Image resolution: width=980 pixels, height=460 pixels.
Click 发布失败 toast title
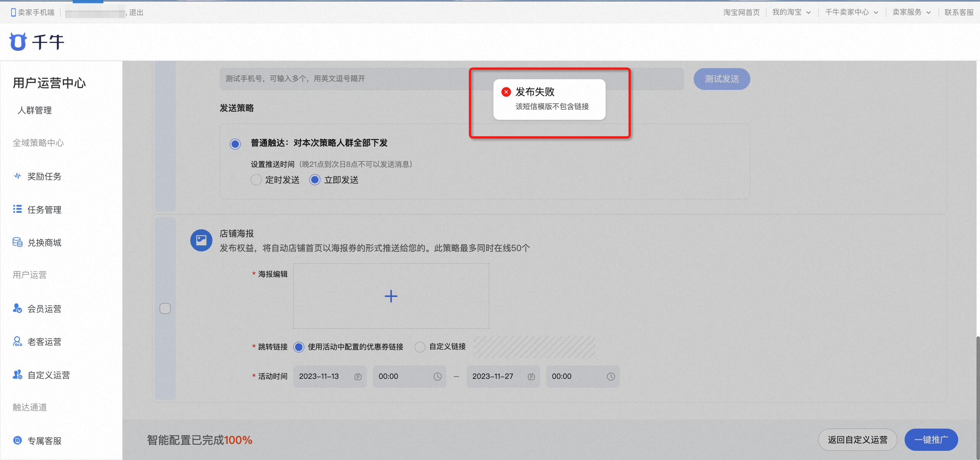(x=535, y=92)
